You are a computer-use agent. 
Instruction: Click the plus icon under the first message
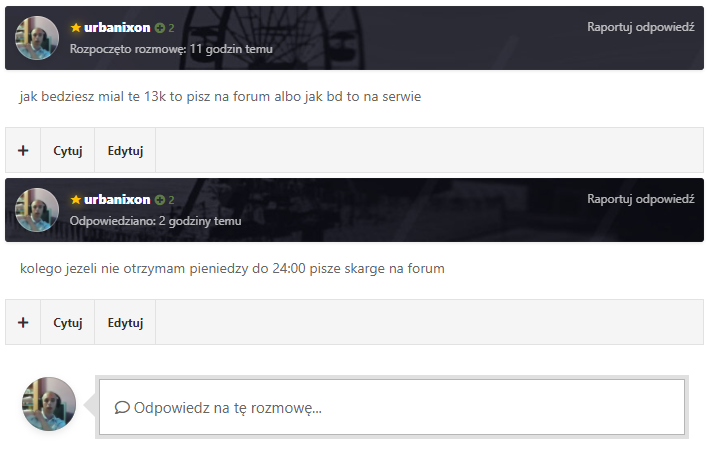pos(23,150)
